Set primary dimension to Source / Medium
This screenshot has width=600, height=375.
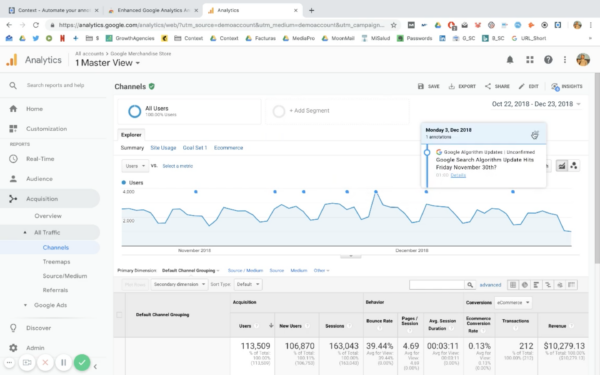pos(245,271)
